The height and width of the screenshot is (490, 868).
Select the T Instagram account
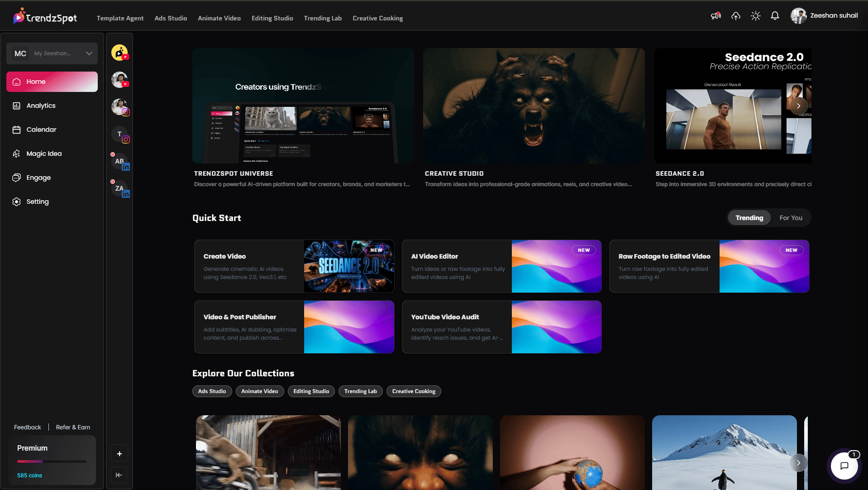coord(119,135)
